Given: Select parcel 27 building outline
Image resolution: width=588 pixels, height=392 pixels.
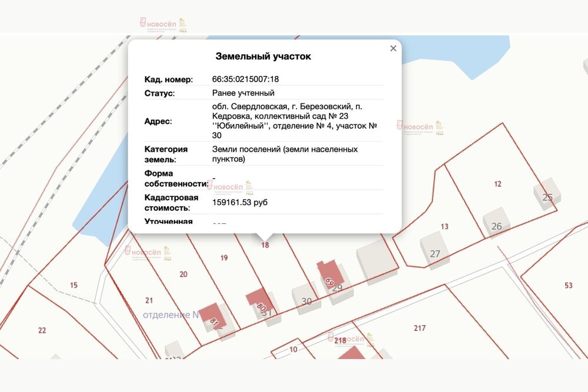Looking at the screenshot, I should pos(435,254).
